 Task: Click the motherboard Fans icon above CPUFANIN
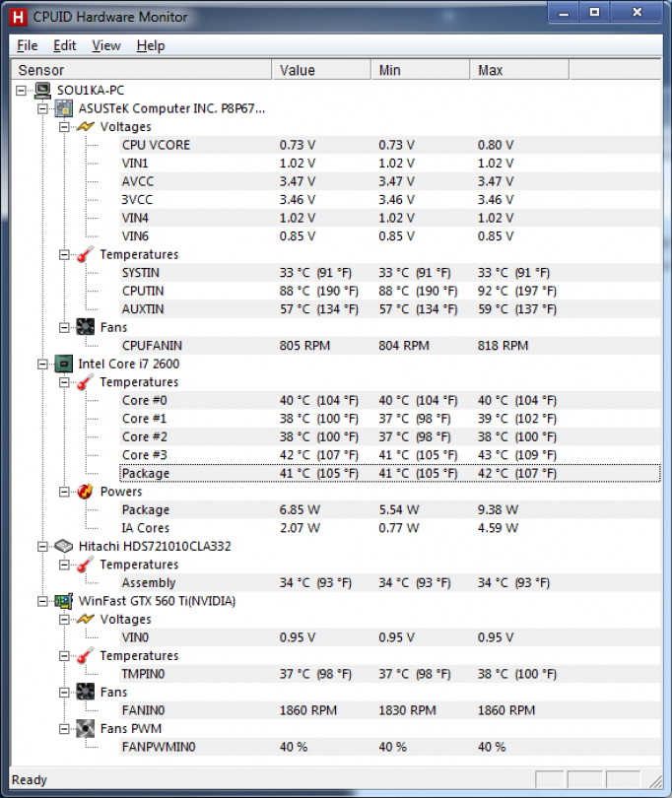(x=86, y=328)
